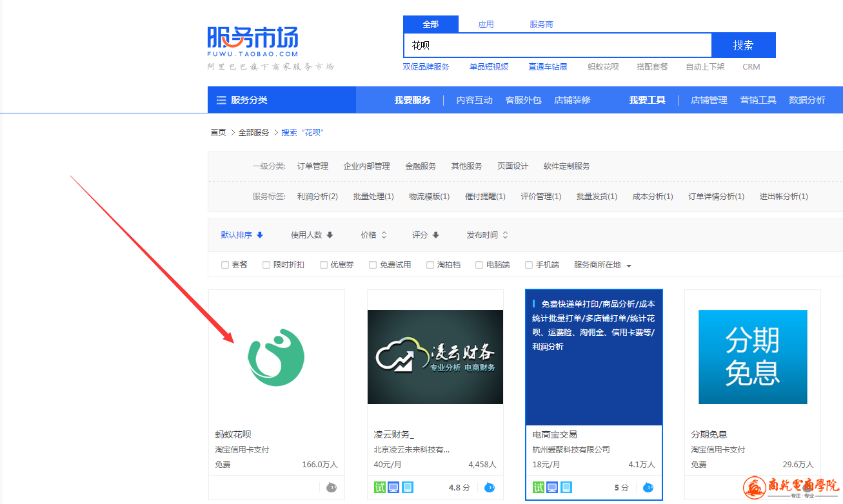
Task: Click the 蚂蚁花呗 hot search link
Action: [x=604, y=66]
